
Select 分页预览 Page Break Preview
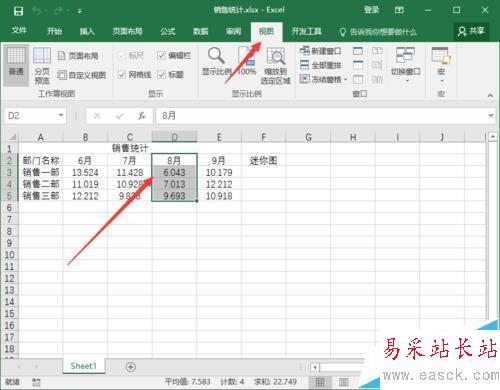point(42,65)
